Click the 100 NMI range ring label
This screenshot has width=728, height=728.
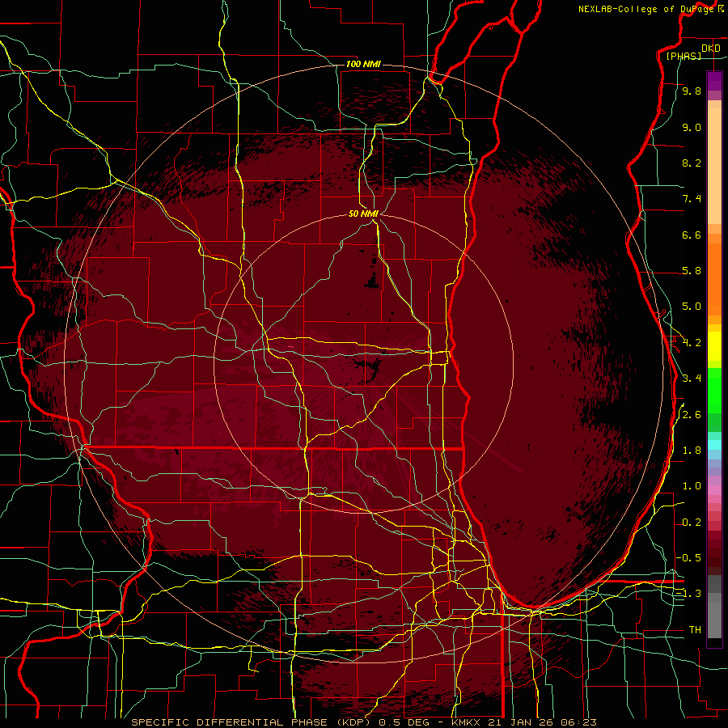363,64
